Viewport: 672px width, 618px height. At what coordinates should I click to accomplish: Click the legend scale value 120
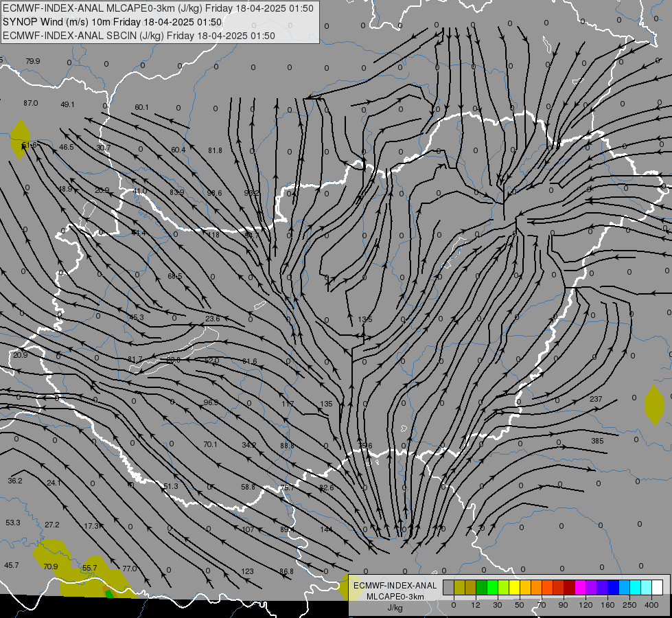pyautogui.click(x=586, y=605)
